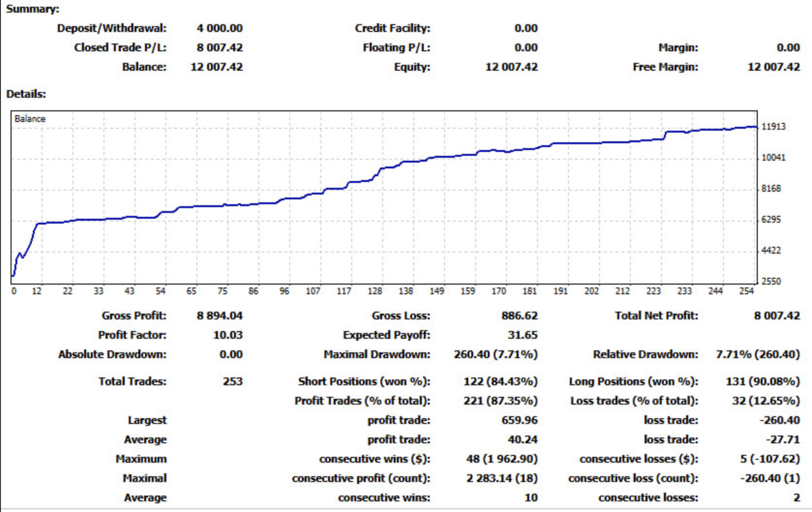The height and width of the screenshot is (512, 812).
Task: Click the "8168" chart axis value
Action: point(771,189)
